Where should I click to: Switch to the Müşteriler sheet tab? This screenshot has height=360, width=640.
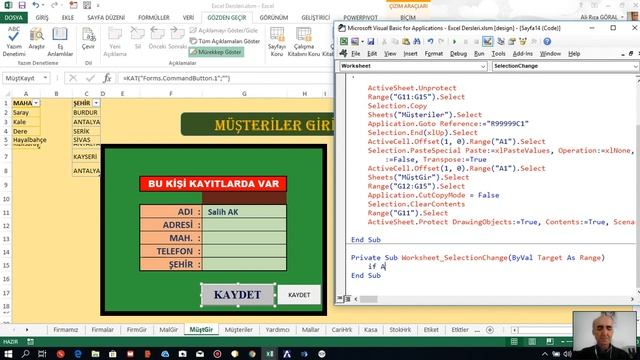[239, 330]
